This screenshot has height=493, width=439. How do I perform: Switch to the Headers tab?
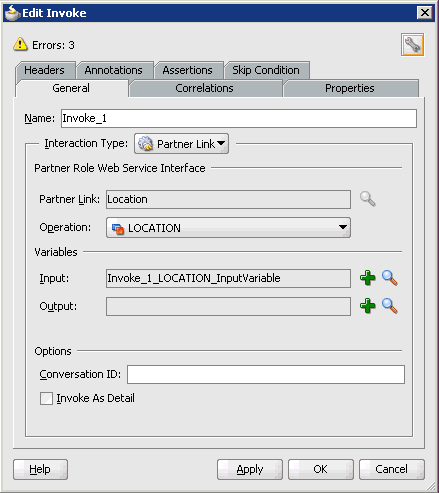pyautogui.click(x=45, y=70)
